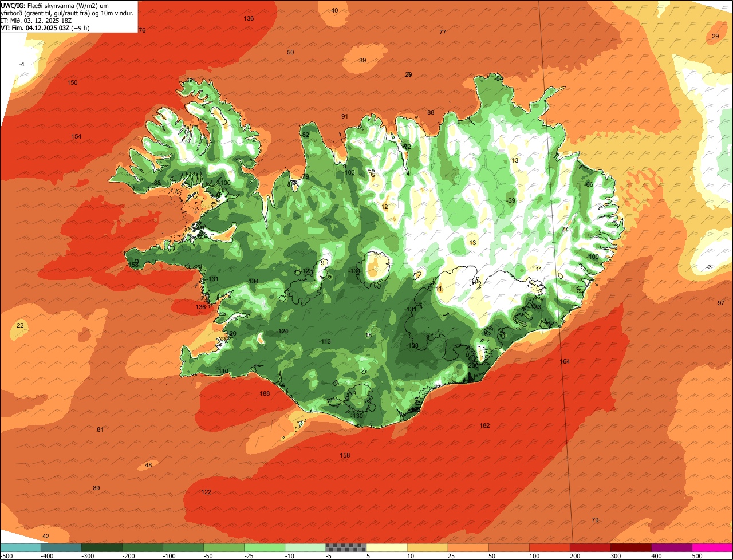This screenshot has width=733, height=560.
Task: Click the dark green legend segment between -300 and -200
Action: (101, 547)
